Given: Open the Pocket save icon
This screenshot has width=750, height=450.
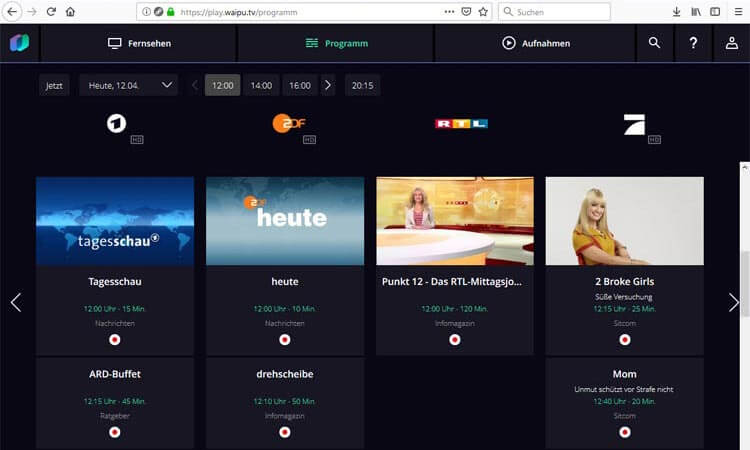Looking at the screenshot, I should 466,12.
